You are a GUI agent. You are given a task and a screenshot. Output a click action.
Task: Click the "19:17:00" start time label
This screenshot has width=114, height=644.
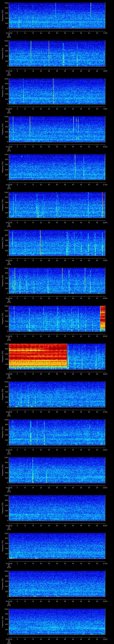[x=9, y=71]
